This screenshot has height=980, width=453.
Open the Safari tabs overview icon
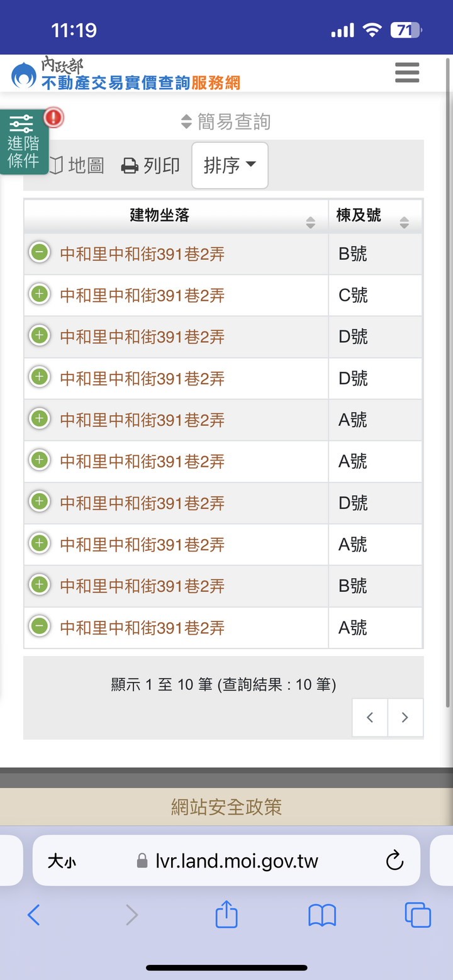click(418, 915)
